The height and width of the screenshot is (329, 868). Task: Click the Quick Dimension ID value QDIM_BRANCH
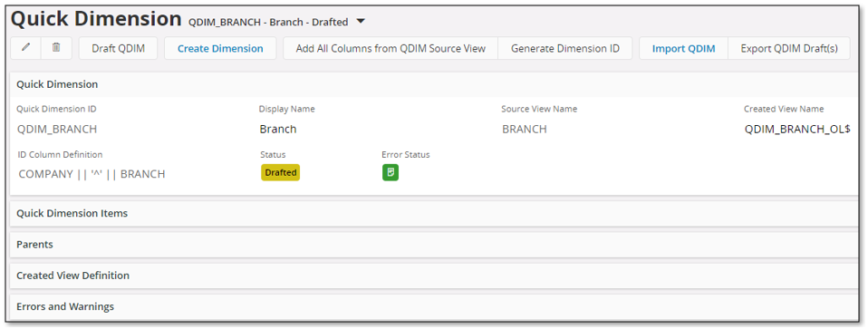(x=57, y=129)
